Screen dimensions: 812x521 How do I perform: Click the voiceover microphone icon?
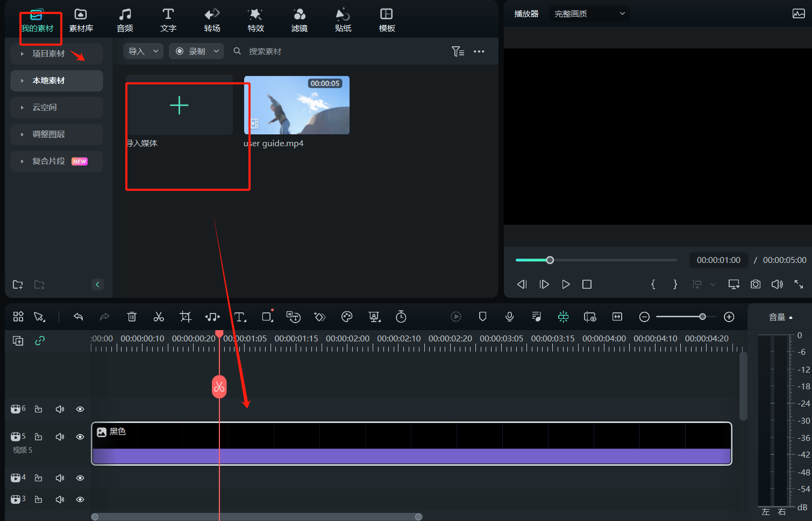[x=509, y=317]
